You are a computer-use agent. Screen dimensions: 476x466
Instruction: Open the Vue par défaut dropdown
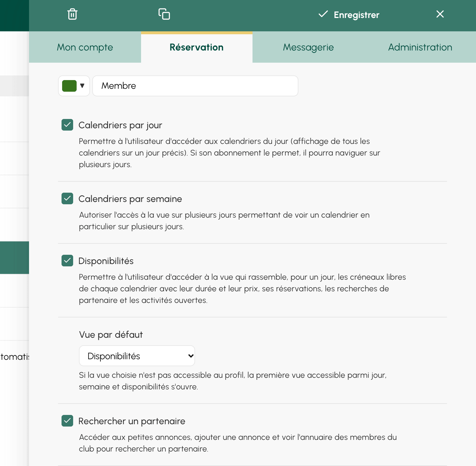click(137, 356)
